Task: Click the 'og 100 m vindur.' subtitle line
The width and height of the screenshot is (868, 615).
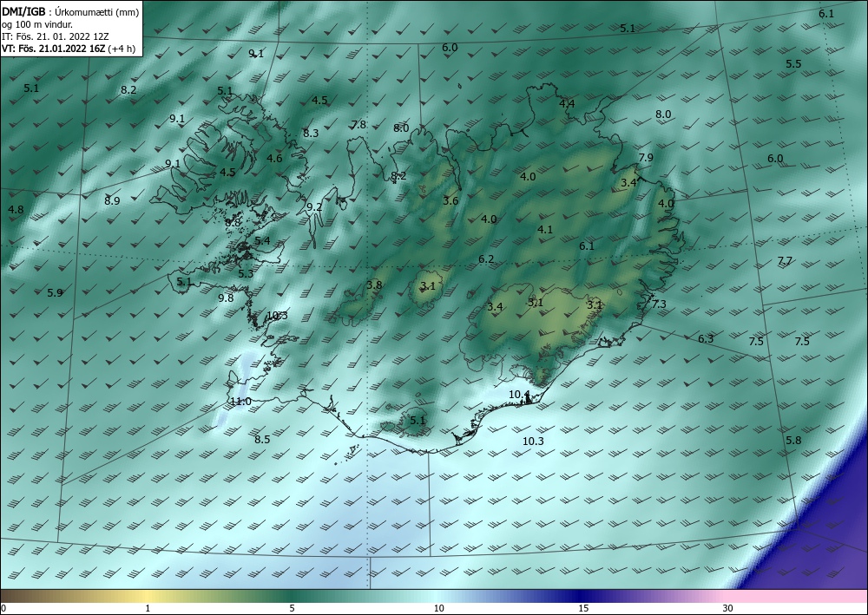Action: [x=37, y=24]
